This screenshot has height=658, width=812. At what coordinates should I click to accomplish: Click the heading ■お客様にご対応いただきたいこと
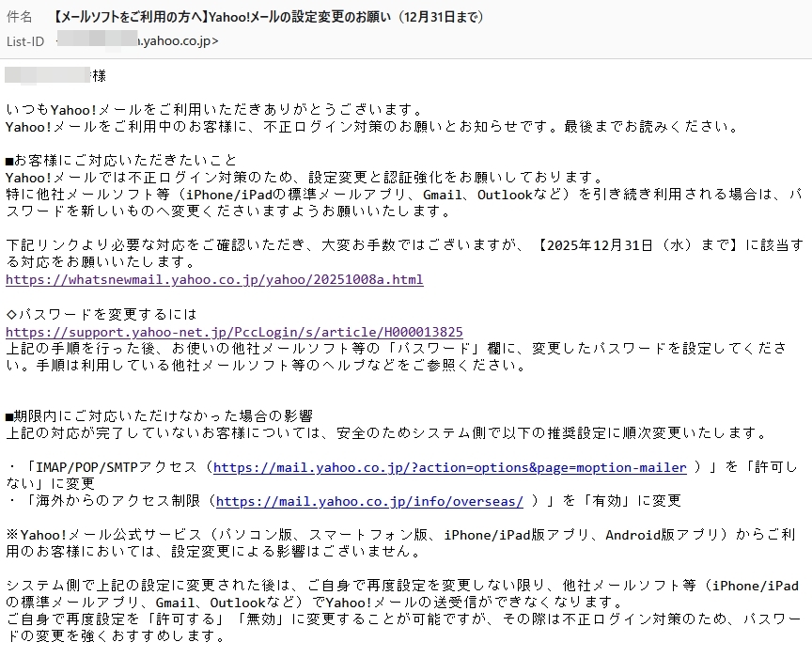[121, 160]
